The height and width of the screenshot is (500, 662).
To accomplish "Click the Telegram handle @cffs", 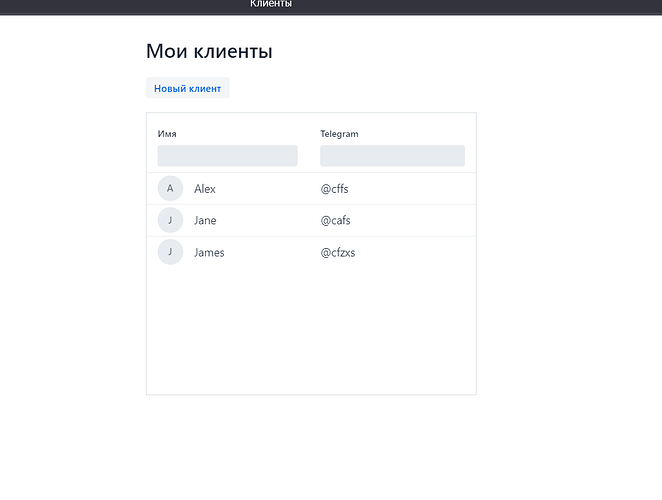I will click(x=334, y=189).
